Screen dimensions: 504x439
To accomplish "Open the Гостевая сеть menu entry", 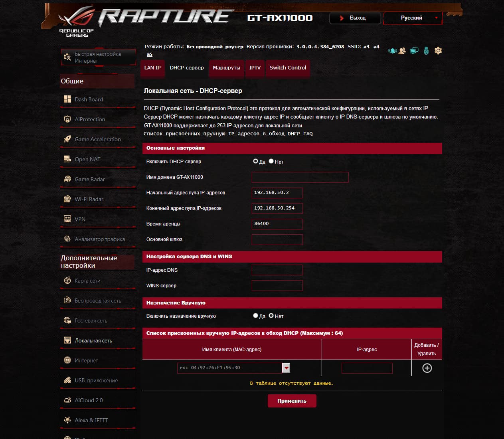I will point(98,320).
